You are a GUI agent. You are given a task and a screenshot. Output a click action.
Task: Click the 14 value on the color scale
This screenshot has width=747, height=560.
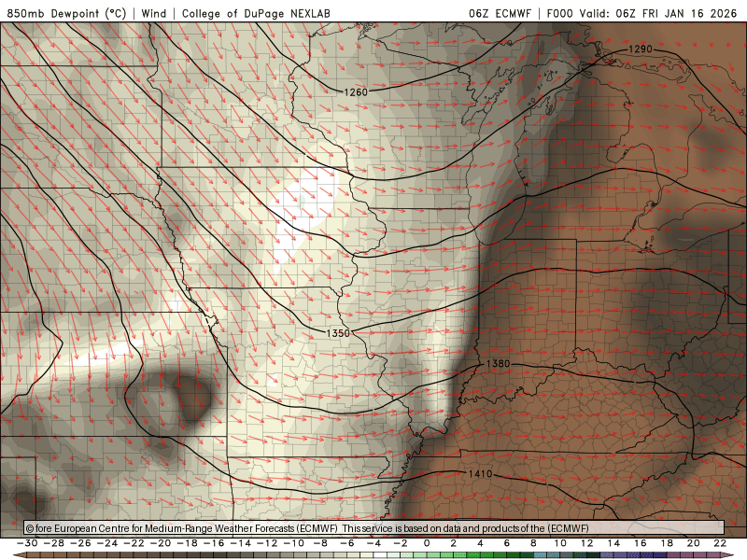pos(613,543)
